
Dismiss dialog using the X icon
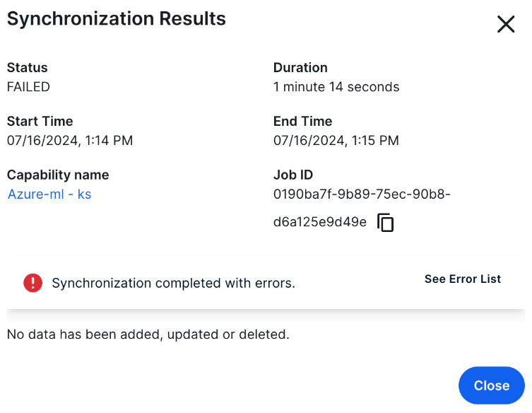[506, 25]
